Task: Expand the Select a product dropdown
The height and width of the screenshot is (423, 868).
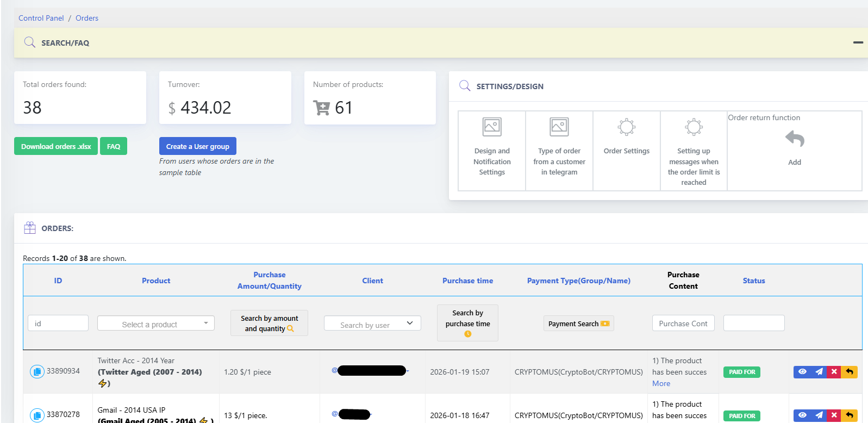Action: pyautogui.click(x=156, y=324)
